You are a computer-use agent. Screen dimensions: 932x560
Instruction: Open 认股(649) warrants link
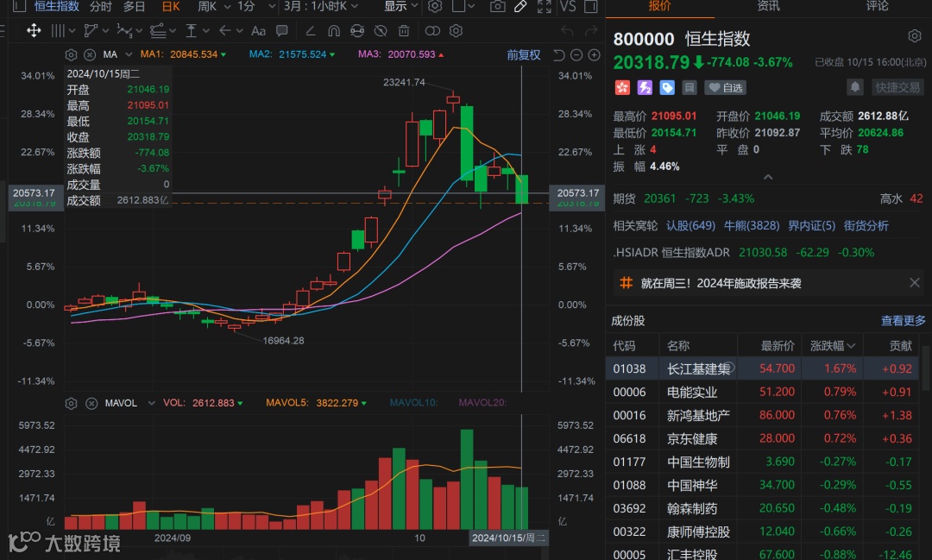coord(690,226)
